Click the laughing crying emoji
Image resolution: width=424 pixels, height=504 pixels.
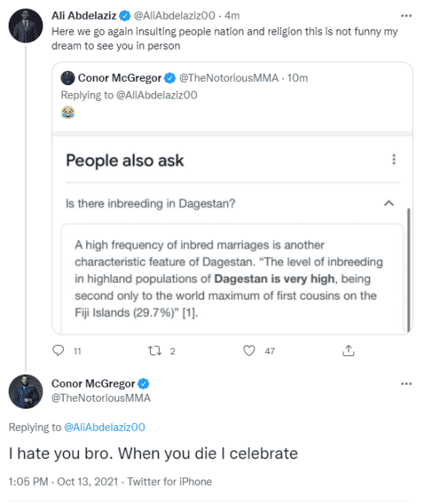pyautogui.click(x=68, y=113)
